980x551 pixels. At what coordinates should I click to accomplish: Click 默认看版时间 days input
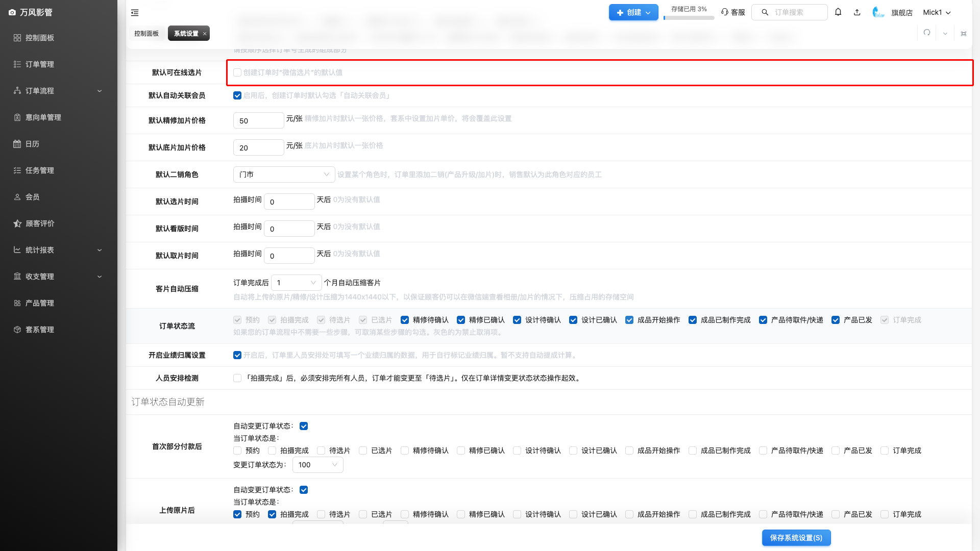(x=289, y=229)
